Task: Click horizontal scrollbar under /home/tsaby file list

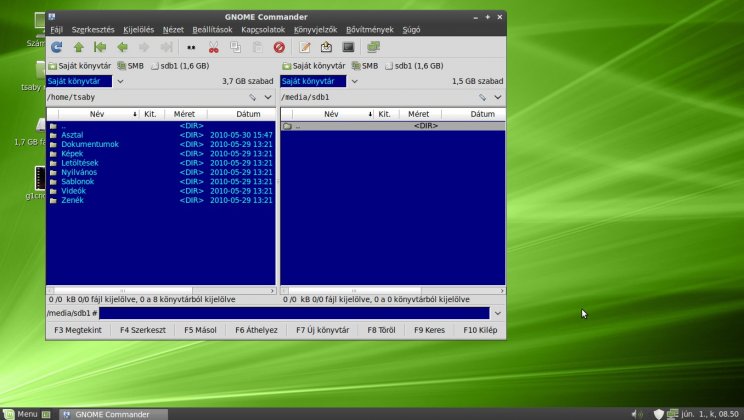Action: [161, 290]
